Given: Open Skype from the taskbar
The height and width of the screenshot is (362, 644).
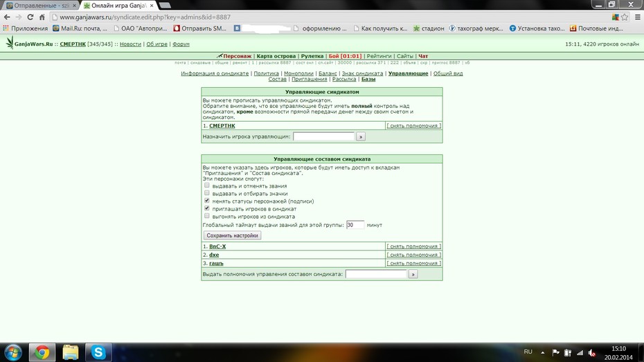Looking at the screenshot, I should click(98, 352).
